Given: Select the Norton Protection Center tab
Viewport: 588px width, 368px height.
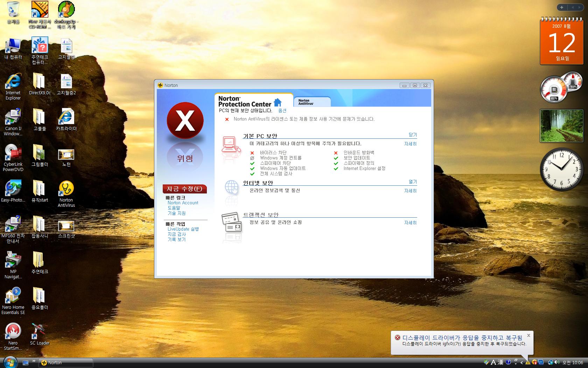Looking at the screenshot, I should (x=254, y=101).
